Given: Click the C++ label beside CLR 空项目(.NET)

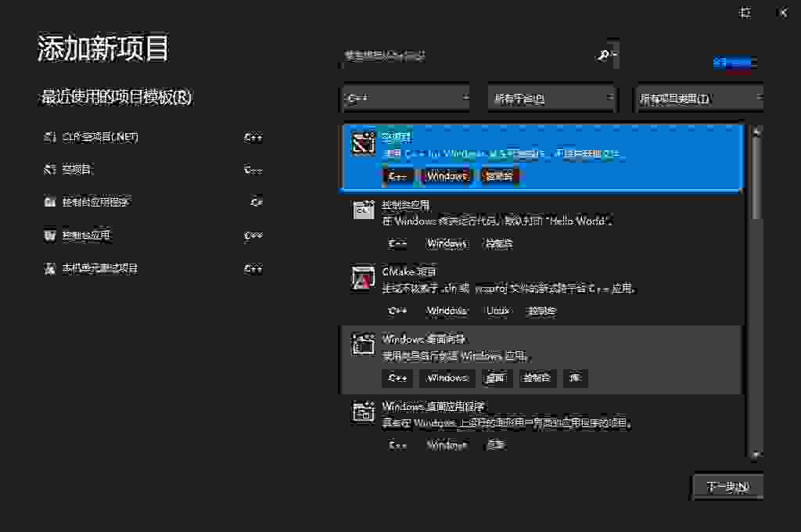Looking at the screenshot, I should (253, 137).
